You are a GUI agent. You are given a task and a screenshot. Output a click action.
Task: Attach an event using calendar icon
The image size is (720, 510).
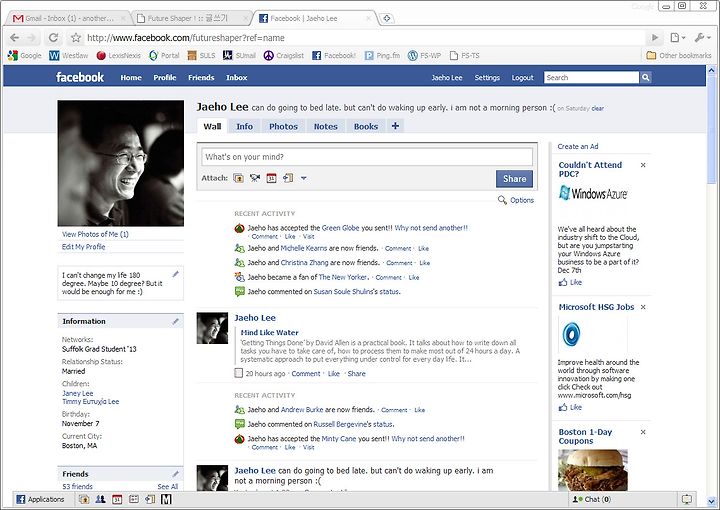point(271,178)
